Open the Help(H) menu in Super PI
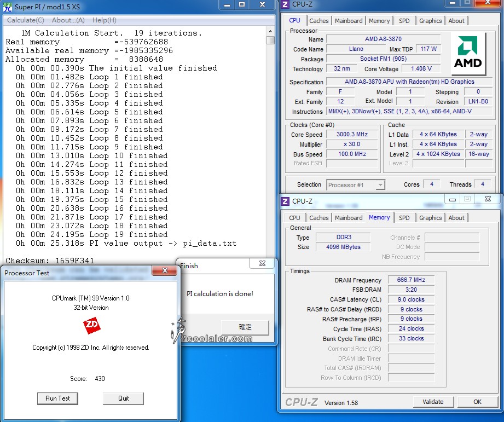The width and height of the screenshot is (504, 422). (x=104, y=20)
